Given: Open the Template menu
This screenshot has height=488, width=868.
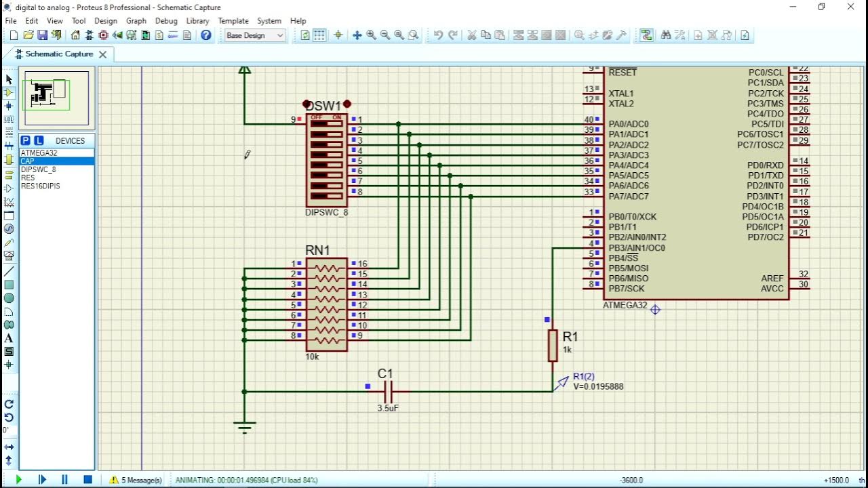Looking at the screenshot, I should [233, 21].
